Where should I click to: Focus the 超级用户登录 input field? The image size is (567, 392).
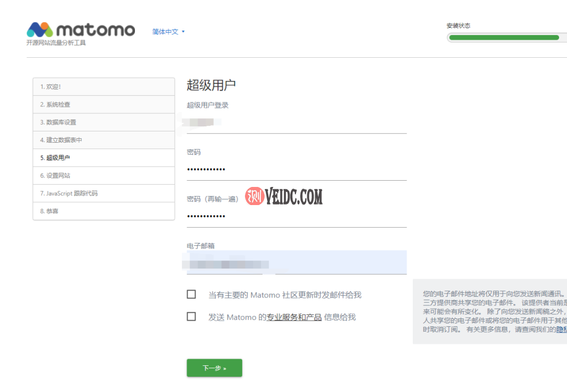point(297,123)
